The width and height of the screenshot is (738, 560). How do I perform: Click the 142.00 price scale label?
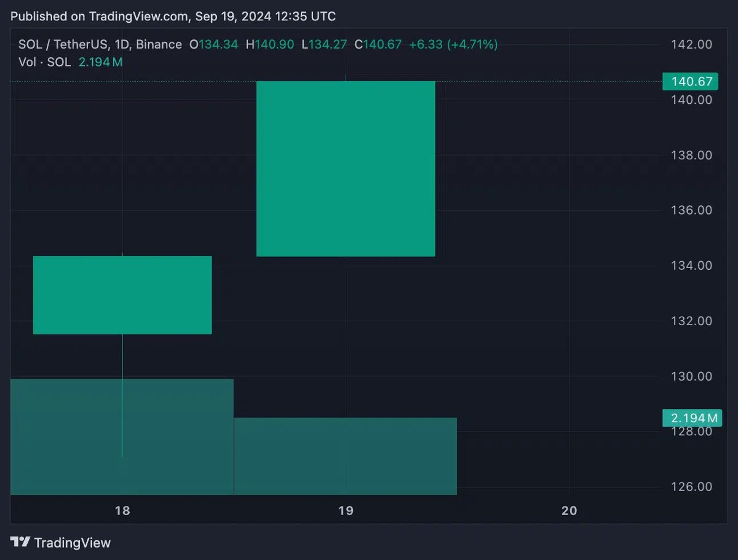pos(692,44)
